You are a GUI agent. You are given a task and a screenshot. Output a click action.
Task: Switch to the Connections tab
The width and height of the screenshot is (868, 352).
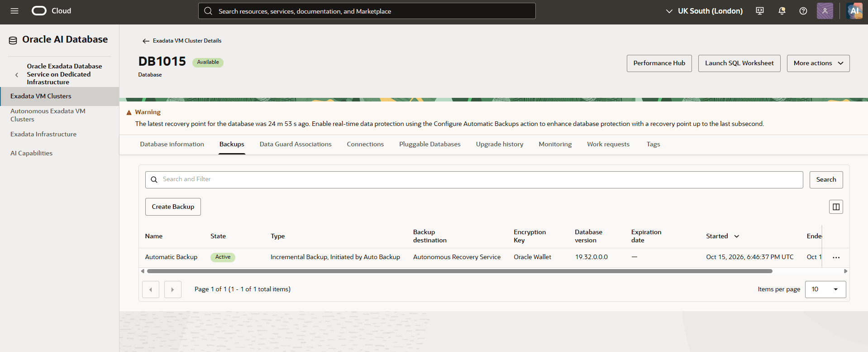[x=365, y=144]
